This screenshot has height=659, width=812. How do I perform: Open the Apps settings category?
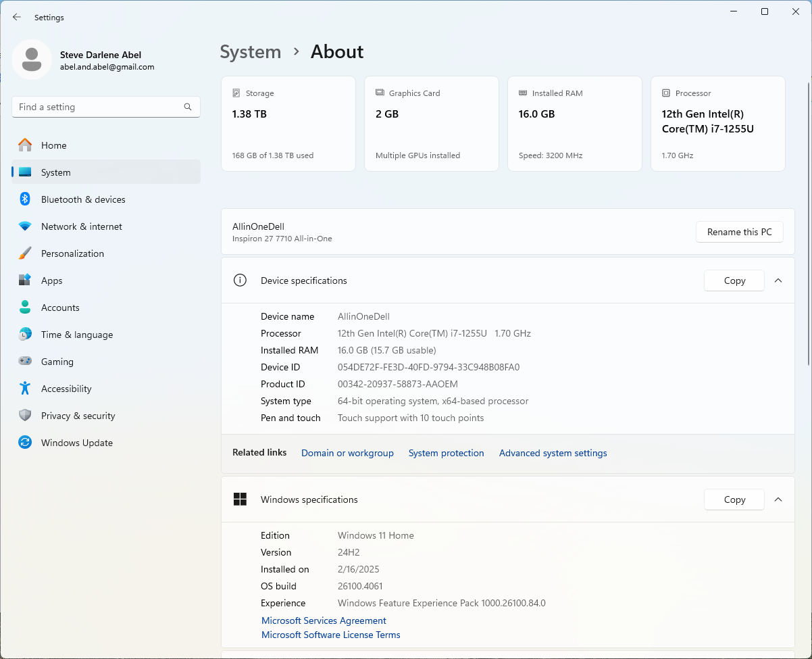coord(106,280)
